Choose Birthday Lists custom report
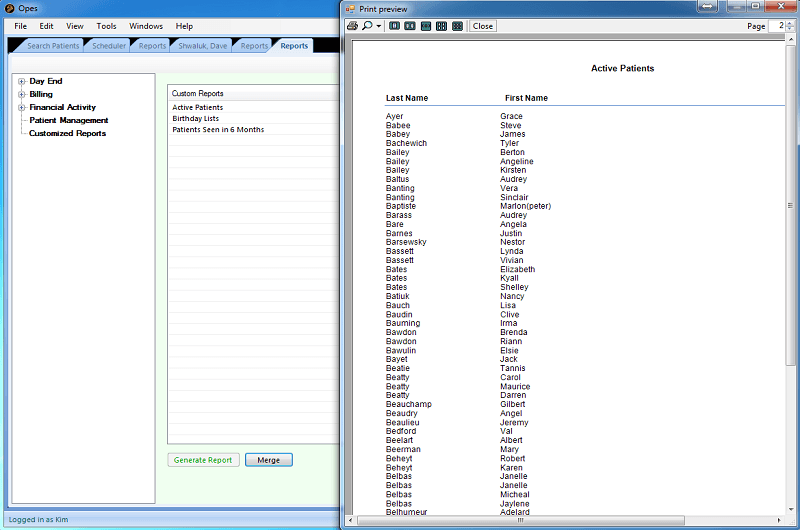The height and width of the screenshot is (530, 800). tap(196, 118)
